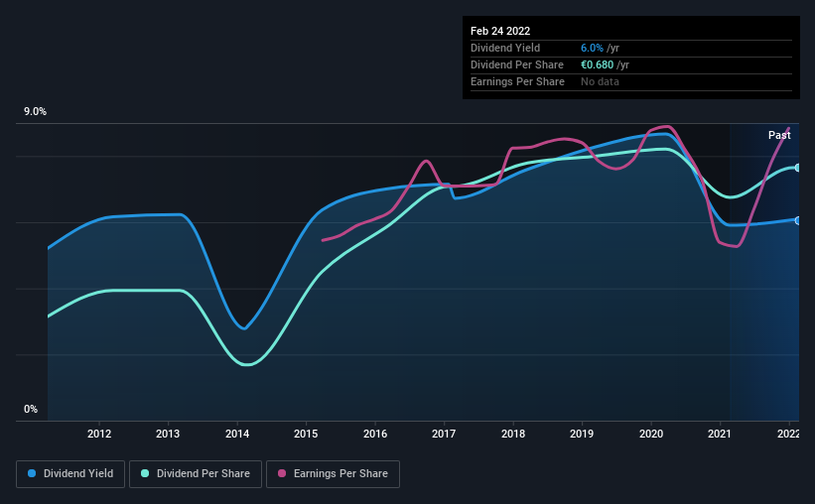
Task: Click the Dividend Per Share tooltip label
Action: click(x=517, y=64)
